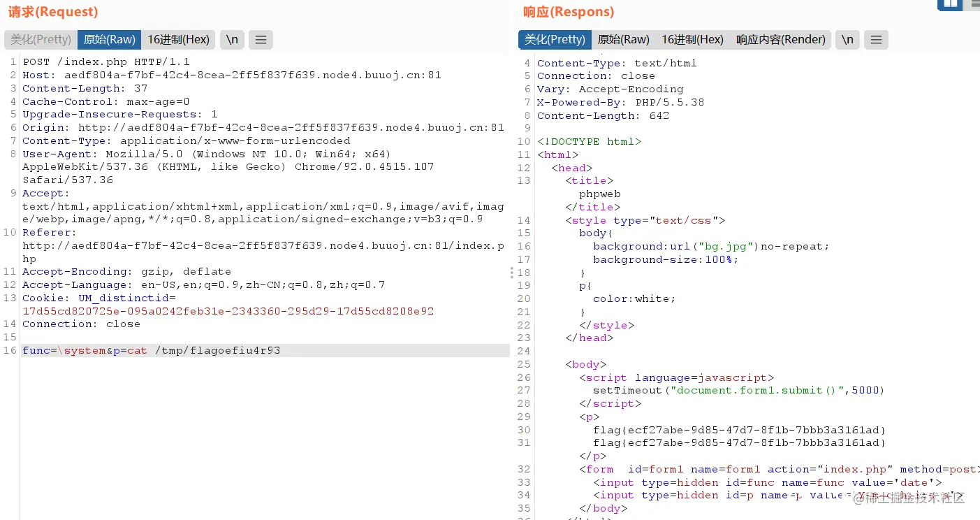Click the background:url("bg.jpg") CSS line
This screenshot has height=520, width=980.
coord(711,246)
